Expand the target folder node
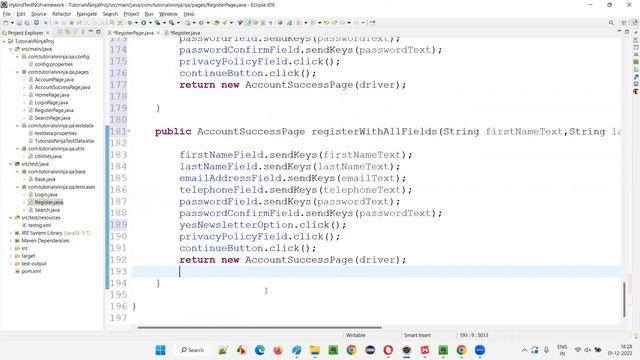This screenshot has height=360, width=640. pyautogui.click(x=11, y=256)
